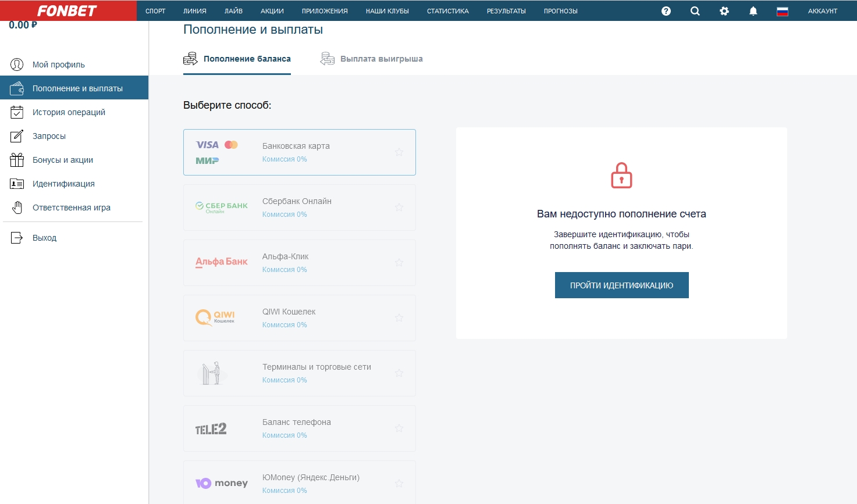Screen dimensions: 857x504
Task: Toggle the star for Сбербанк Онлайн
Action: pyautogui.click(x=399, y=208)
